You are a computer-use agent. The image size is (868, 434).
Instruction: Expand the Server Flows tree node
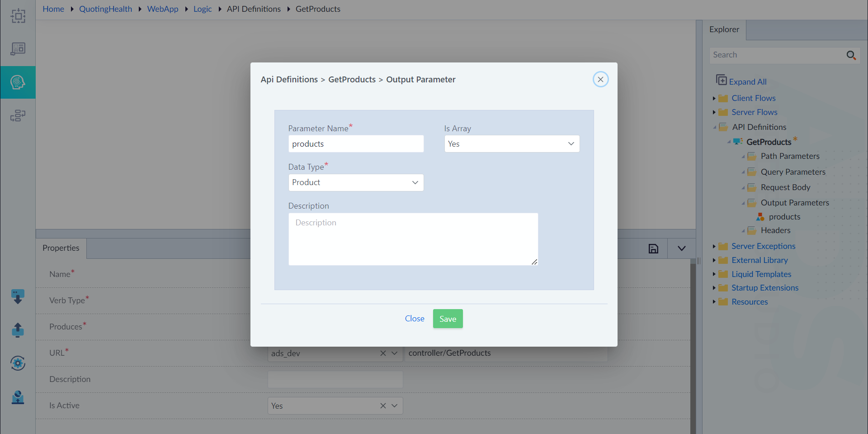(x=714, y=112)
